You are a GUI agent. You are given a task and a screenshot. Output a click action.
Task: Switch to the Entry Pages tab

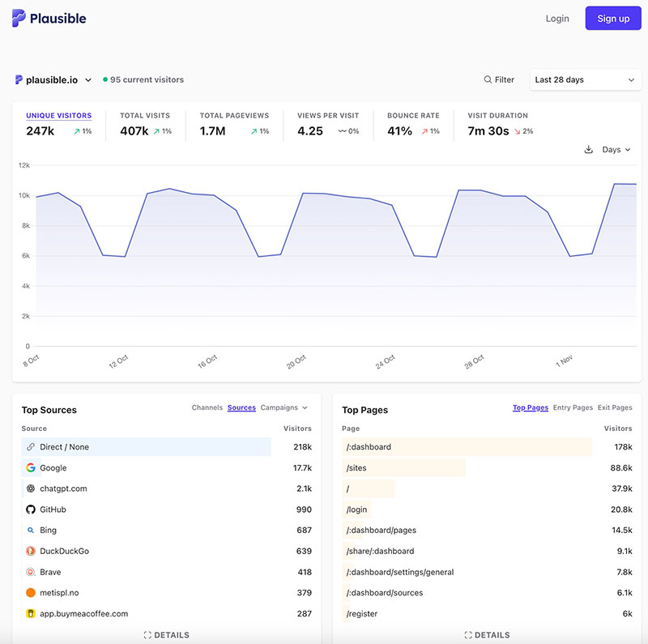pos(573,407)
